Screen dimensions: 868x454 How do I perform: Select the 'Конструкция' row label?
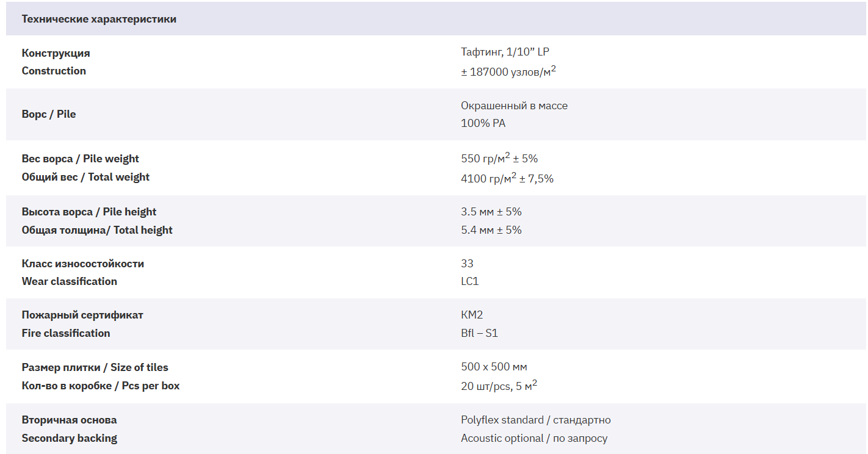point(56,53)
